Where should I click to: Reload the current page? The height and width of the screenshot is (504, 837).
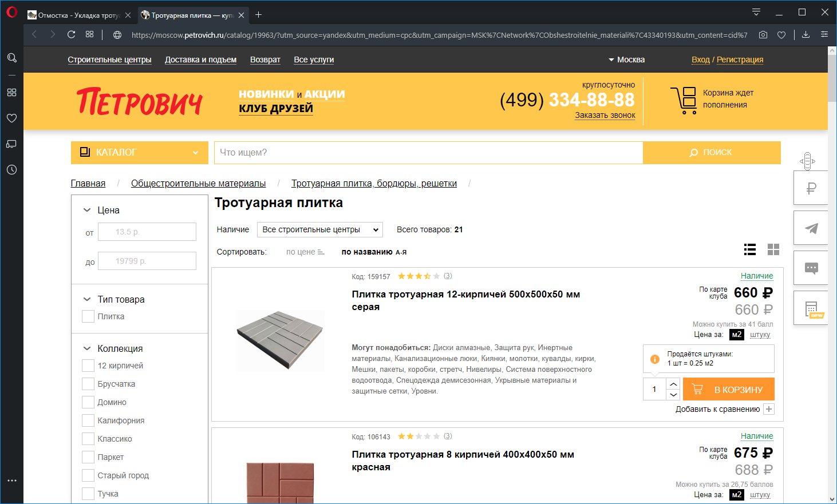click(x=71, y=34)
